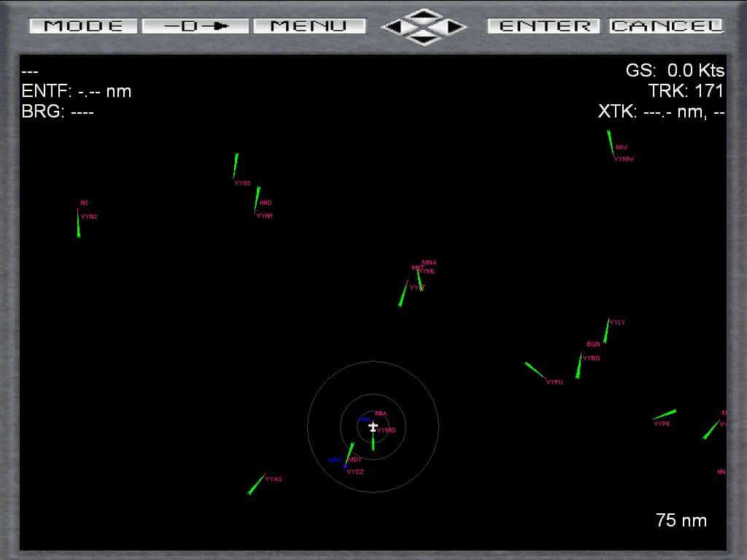Click the down arrow on the direction pad
The width and height of the screenshot is (747, 560).
424,39
